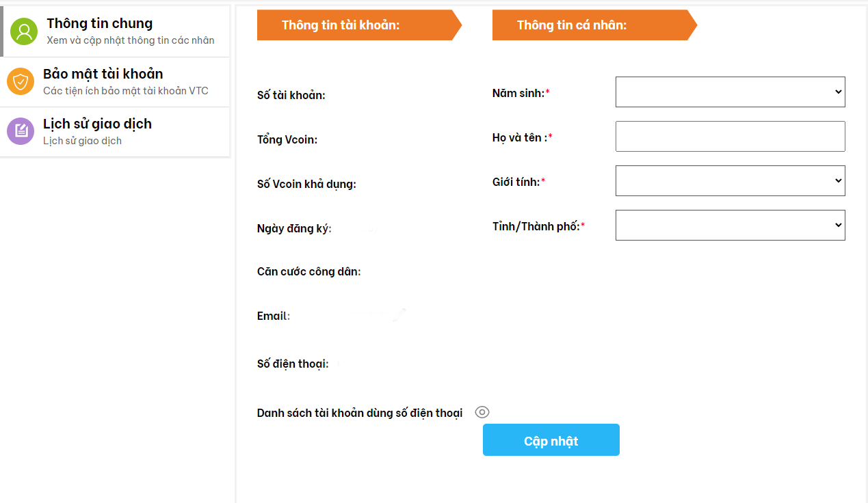Focus the Họ và tên text field
This screenshot has height=503, width=868.
(730, 137)
